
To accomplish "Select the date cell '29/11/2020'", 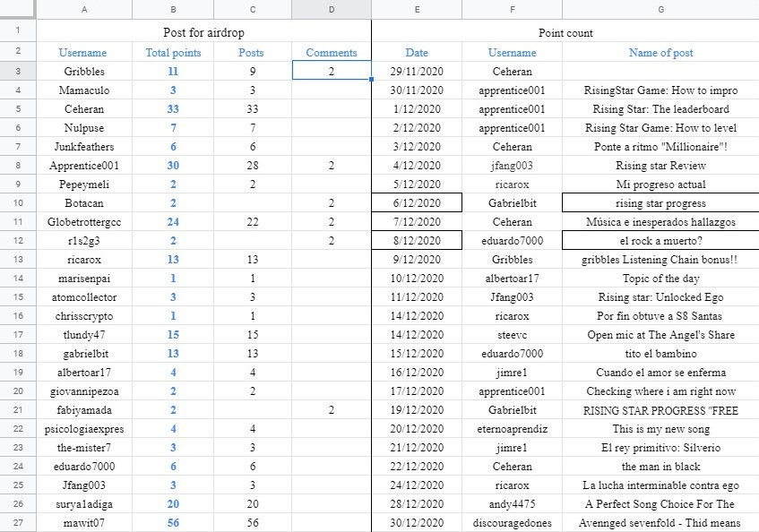I will (417, 71).
